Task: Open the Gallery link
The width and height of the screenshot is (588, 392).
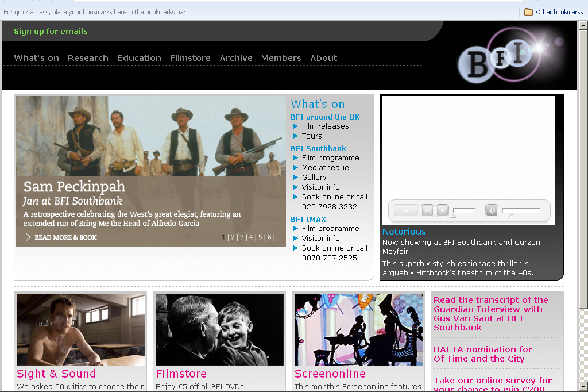Action: click(x=314, y=178)
